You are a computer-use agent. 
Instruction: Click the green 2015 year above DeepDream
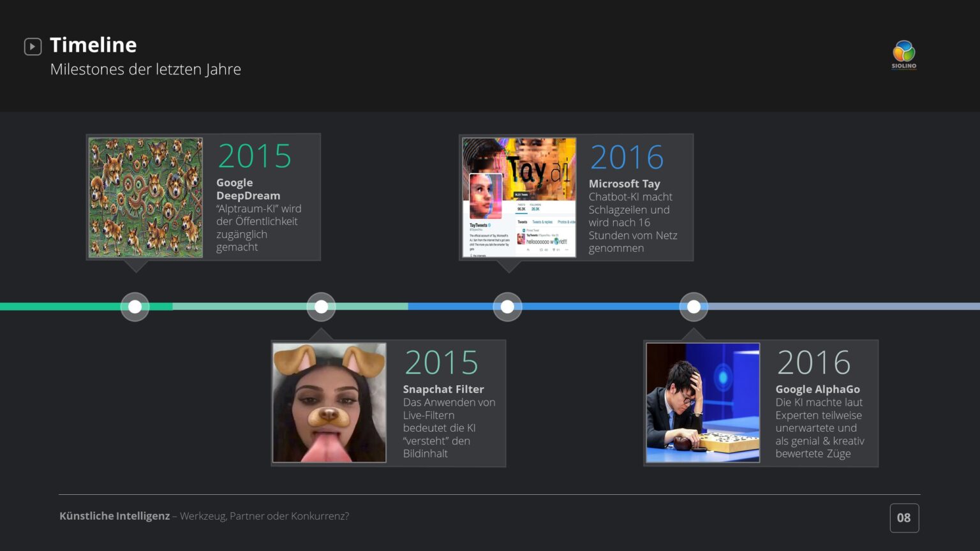click(x=255, y=156)
